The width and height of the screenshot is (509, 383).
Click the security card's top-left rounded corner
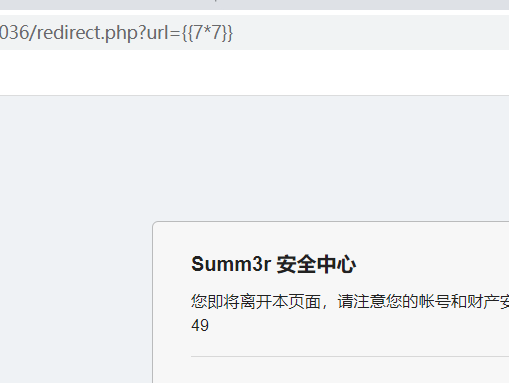[156, 225]
